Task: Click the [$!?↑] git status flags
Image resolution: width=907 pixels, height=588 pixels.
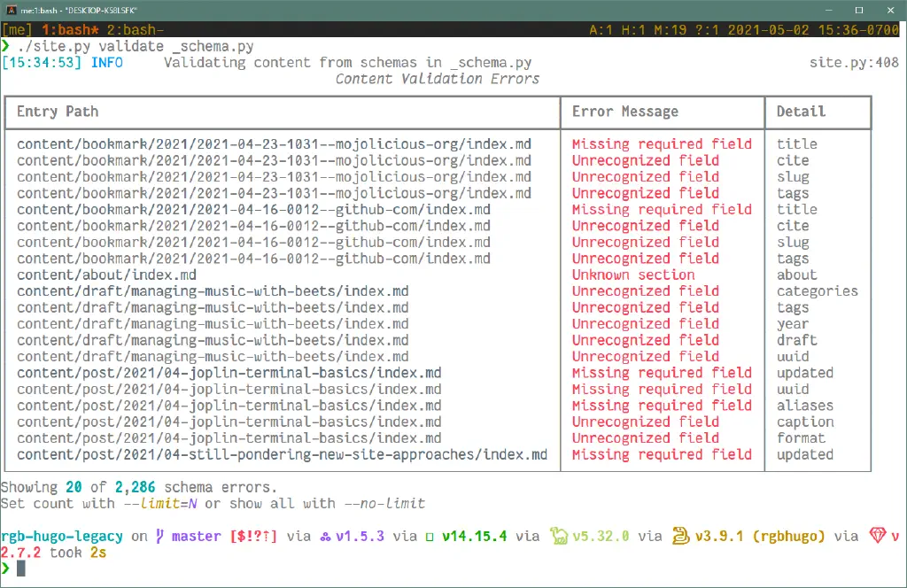Action: [x=254, y=537]
